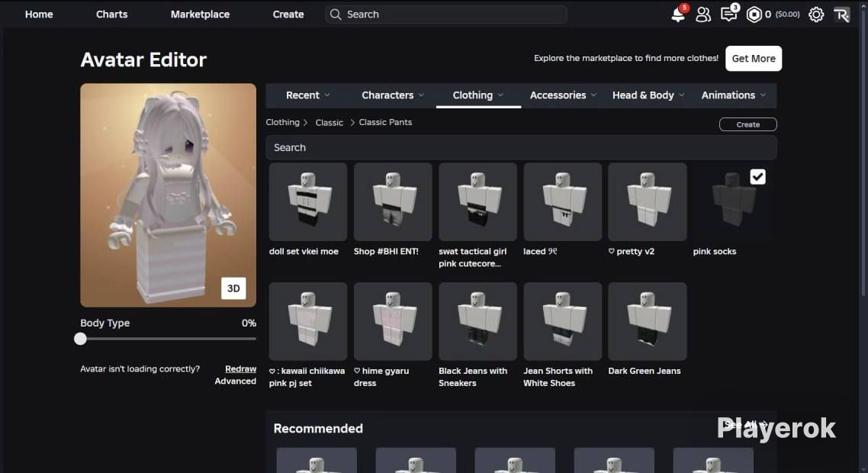Click the Clothing breadcrumb link
This screenshot has width=868, height=473.
(282, 122)
